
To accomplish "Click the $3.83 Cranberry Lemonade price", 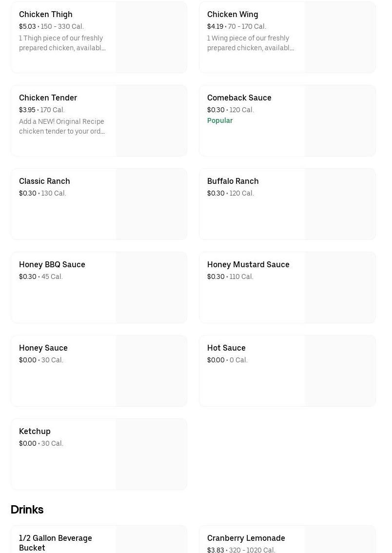I will pyautogui.click(x=216, y=550).
